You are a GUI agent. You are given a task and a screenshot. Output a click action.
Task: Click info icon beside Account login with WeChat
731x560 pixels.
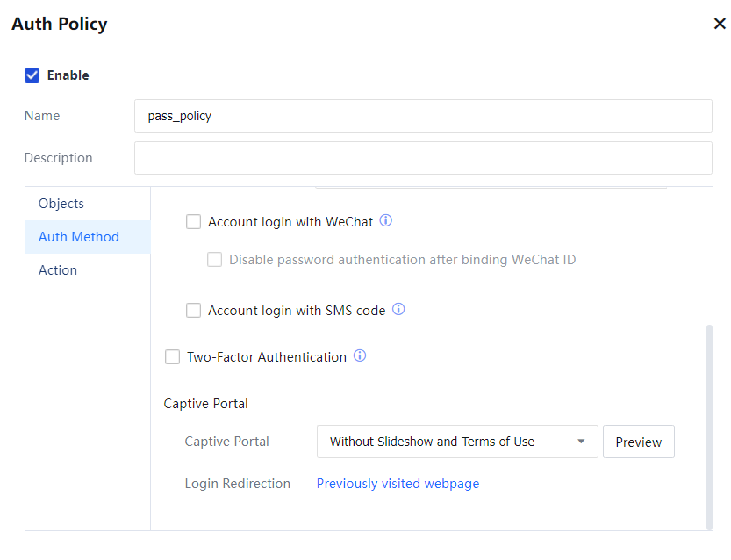(385, 221)
